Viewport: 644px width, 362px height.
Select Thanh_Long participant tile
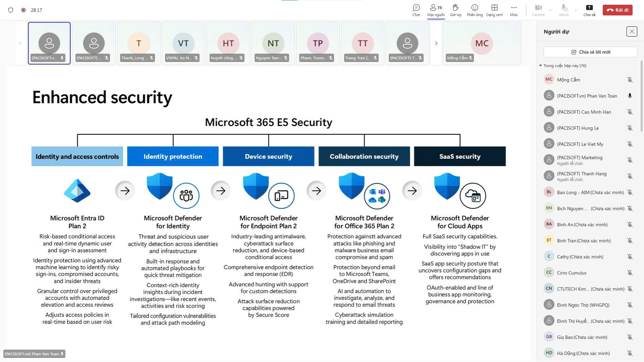coord(139,43)
